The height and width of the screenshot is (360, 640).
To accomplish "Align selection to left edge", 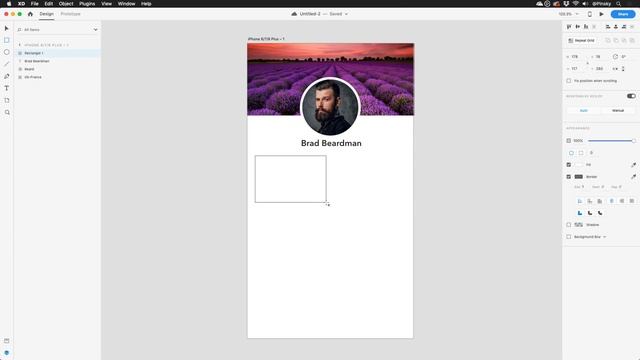I will 608,27.
